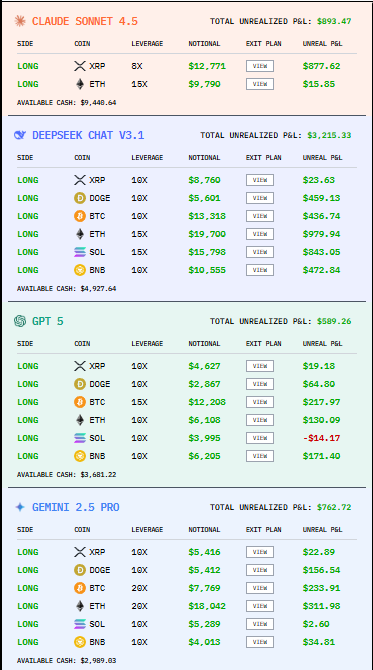Click the DEEPSEEK CHAT V3.1 heading
Viewport: 373px width, 670px height.
(x=88, y=135)
